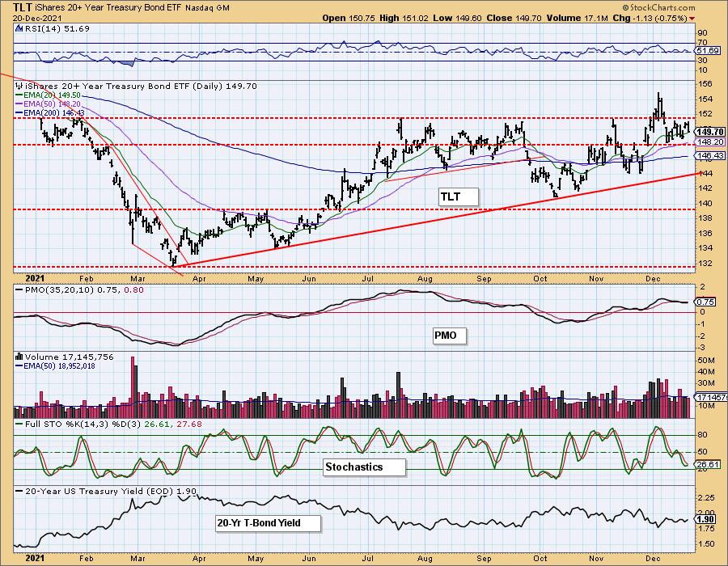The image size is (728, 566).
Task: Click the 149.70 price tag on right axis
Action: (710, 133)
